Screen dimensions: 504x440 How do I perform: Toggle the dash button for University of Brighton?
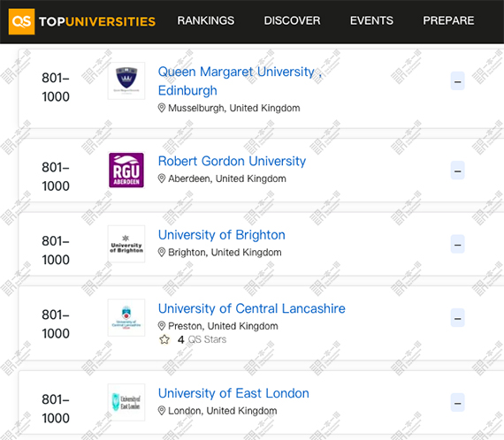[457, 244]
